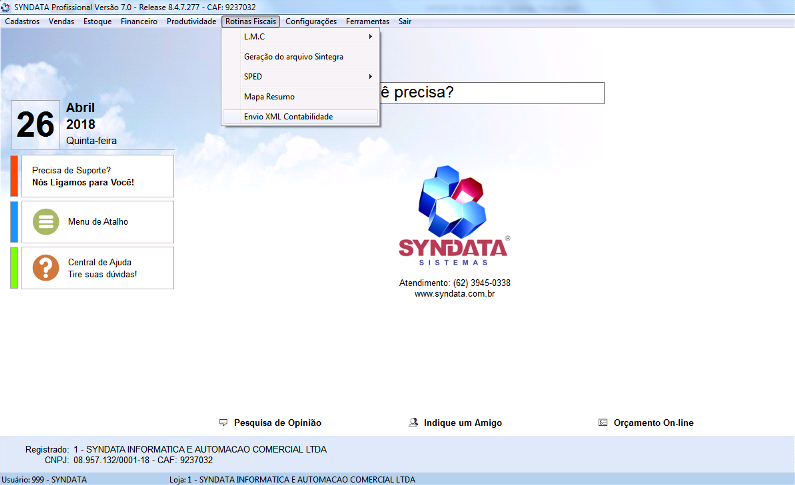Image resolution: width=795 pixels, height=485 pixels.
Task: Select Geração do arquivo Sintegra
Action: click(x=301, y=57)
